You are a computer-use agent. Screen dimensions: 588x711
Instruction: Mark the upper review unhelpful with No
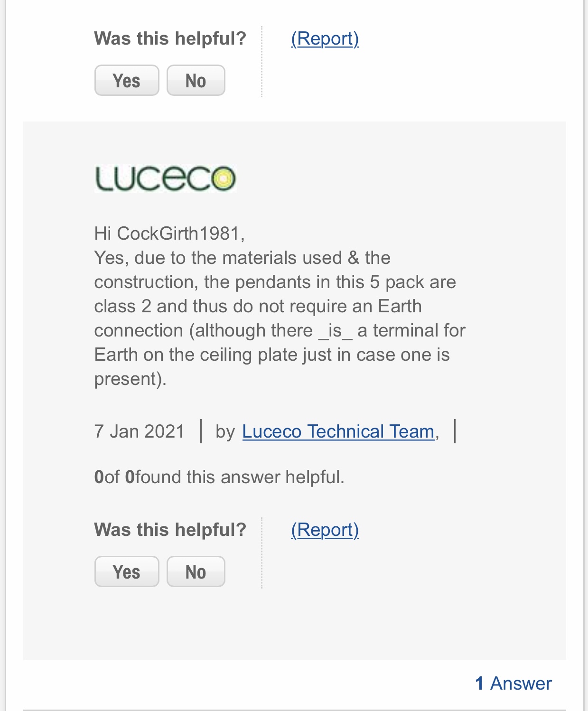pyautogui.click(x=196, y=80)
